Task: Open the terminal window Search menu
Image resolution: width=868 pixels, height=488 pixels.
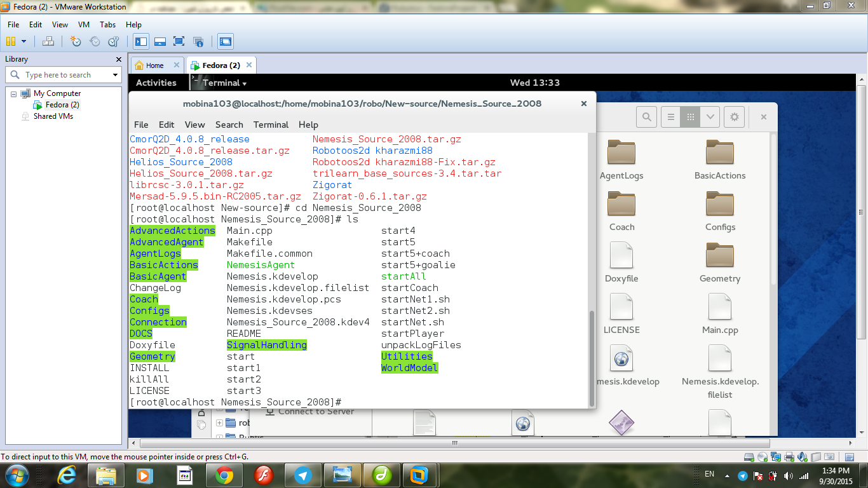Action: pyautogui.click(x=229, y=125)
